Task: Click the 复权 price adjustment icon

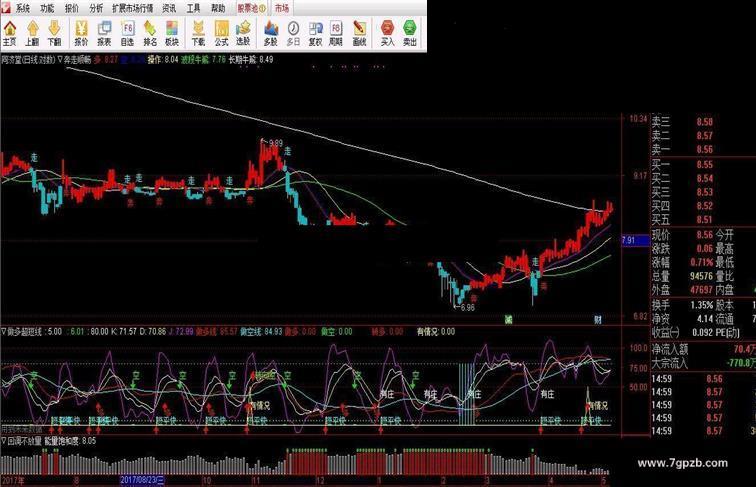Action: 315,33
